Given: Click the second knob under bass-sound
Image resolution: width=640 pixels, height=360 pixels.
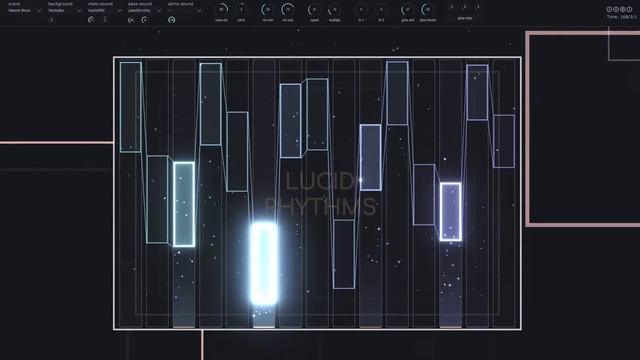Looking at the screenshot, I should 144,20.
